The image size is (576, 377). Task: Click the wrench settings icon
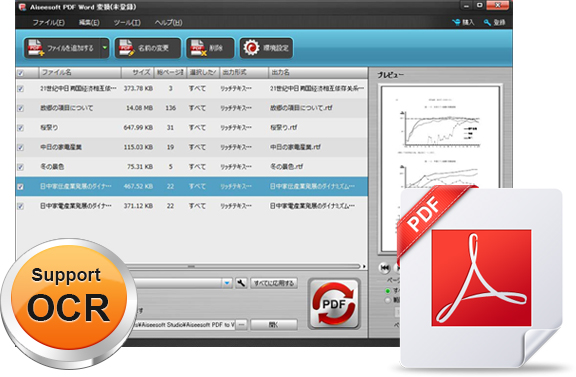tap(241, 283)
